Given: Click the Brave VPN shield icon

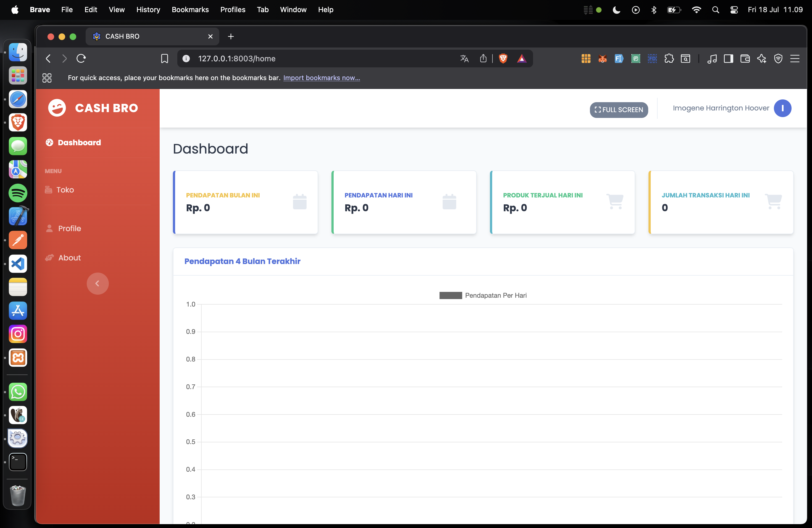Looking at the screenshot, I should (x=778, y=59).
